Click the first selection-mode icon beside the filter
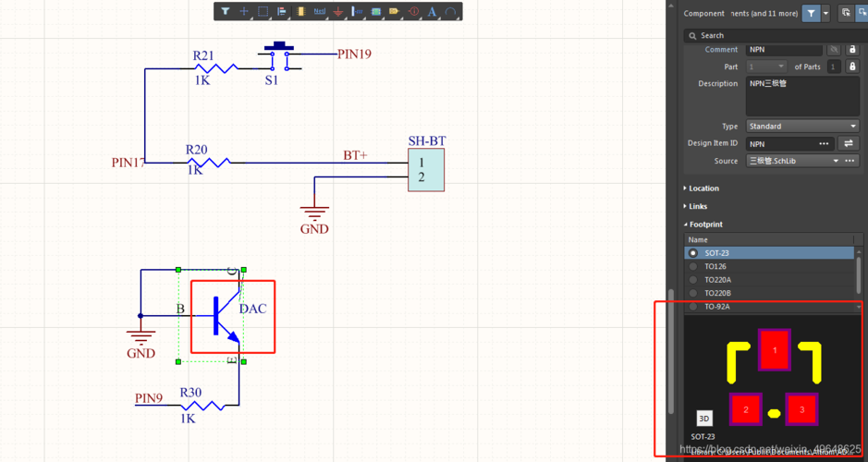This screenshot has width=868, height=462. [x=845, y=13]
